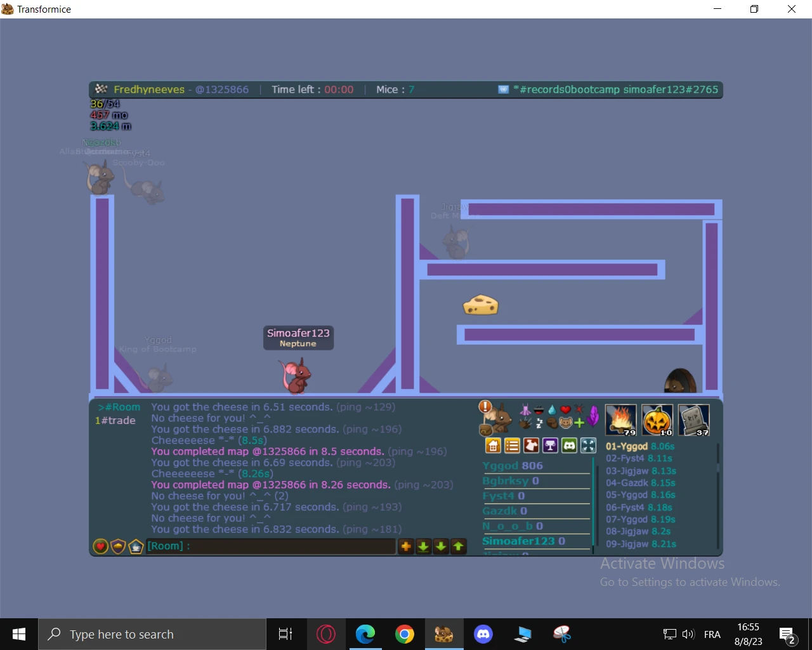Viewport: 812px width, 650px height.
Task: Select Fyst4 in the player score list
Action: [x=504, y=496]
